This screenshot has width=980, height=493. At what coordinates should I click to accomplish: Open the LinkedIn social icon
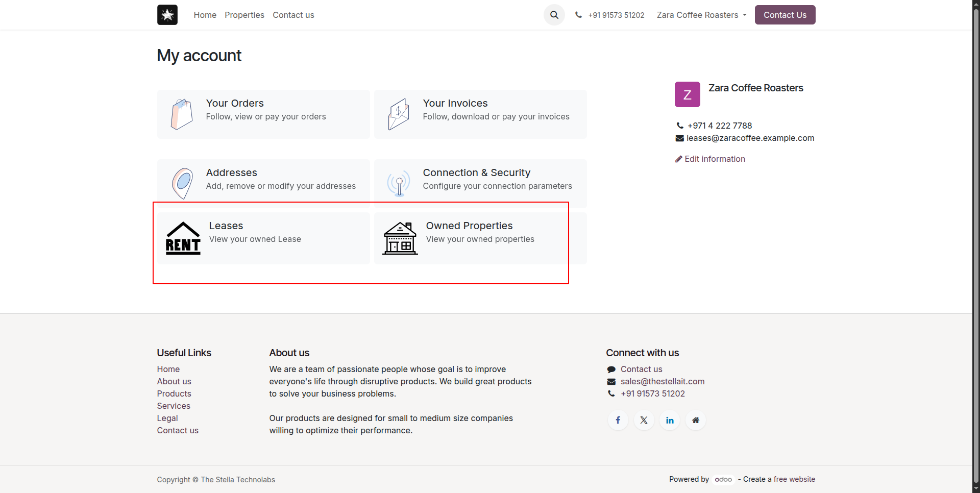point(670,420)
